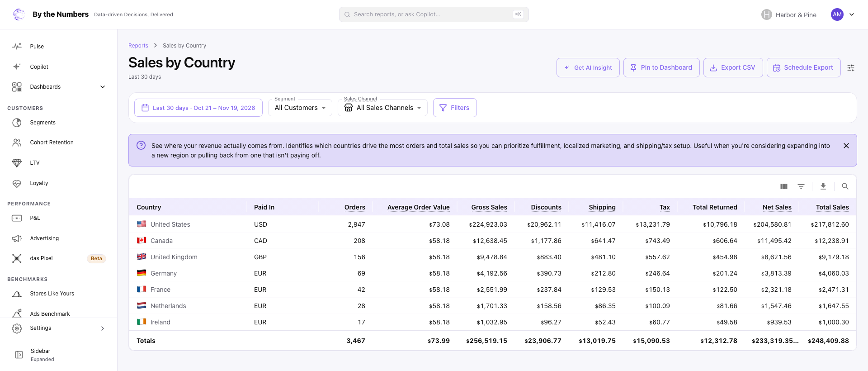
Task: Click the das Pixel icon
Action: click(x=17, y=258)
